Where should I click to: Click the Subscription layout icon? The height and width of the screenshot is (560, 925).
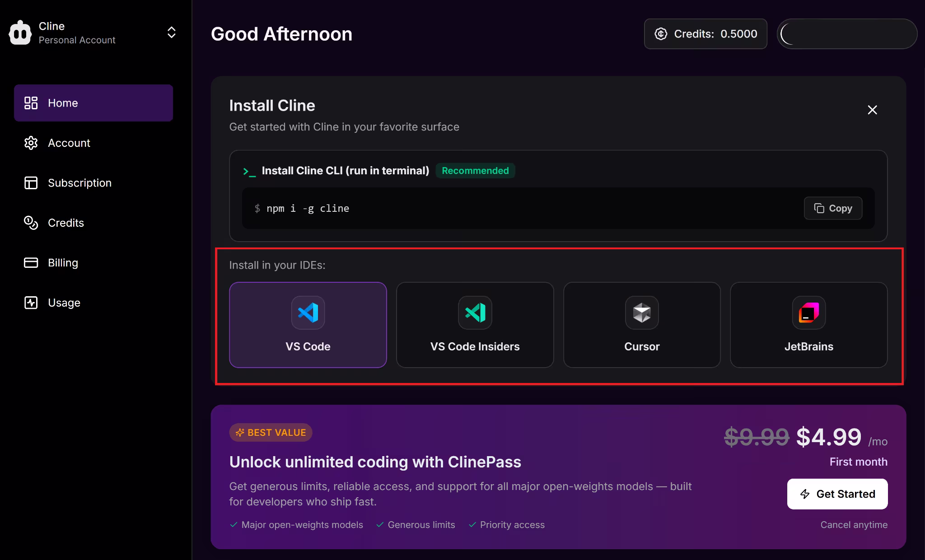[x=31, y=183]
